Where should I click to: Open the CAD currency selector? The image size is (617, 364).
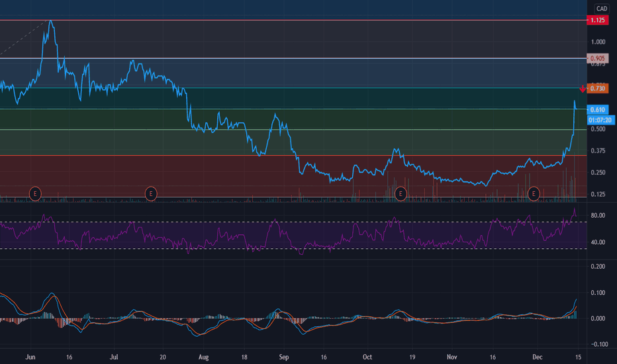tap(602, 8)
